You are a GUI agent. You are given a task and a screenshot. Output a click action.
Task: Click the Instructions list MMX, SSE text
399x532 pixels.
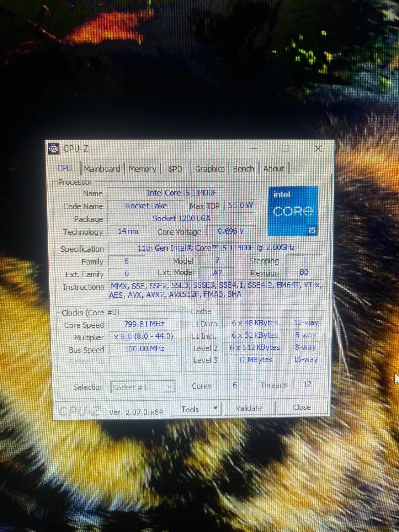[216, 289]
